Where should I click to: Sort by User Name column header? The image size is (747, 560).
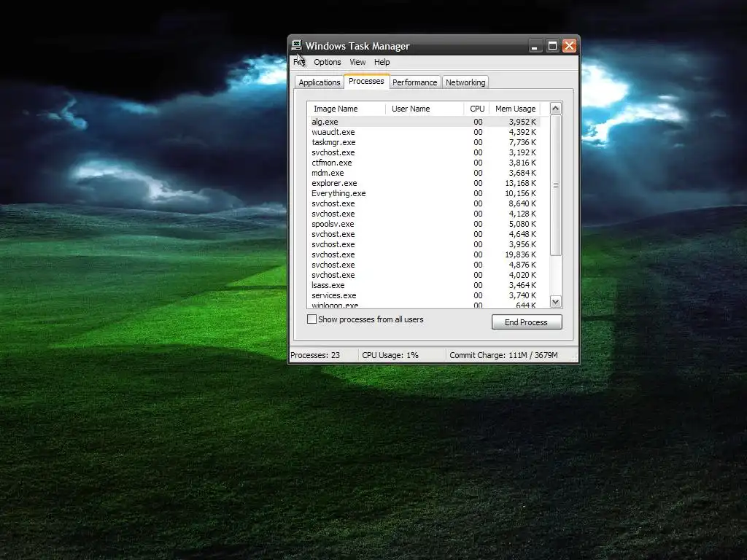425,109
